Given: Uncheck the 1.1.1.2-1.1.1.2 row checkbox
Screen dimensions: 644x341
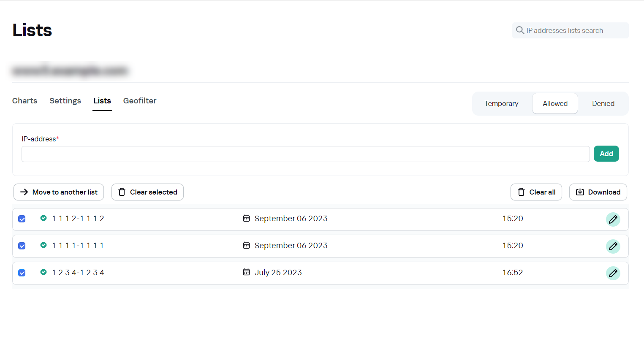Looking at the screenshot, I should [x=22, y=219].
